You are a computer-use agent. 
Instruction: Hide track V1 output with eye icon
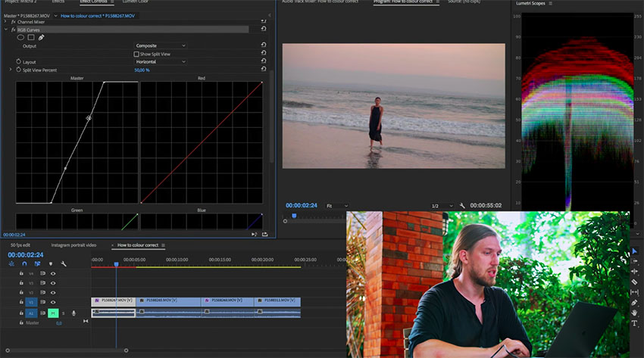53,302
